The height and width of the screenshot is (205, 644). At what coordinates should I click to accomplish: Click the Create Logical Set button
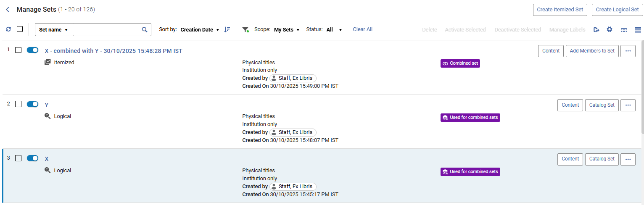617,10
